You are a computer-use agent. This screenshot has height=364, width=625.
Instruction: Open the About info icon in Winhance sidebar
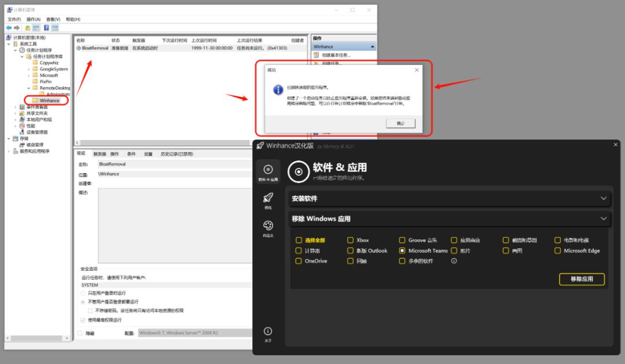point(268,331)
